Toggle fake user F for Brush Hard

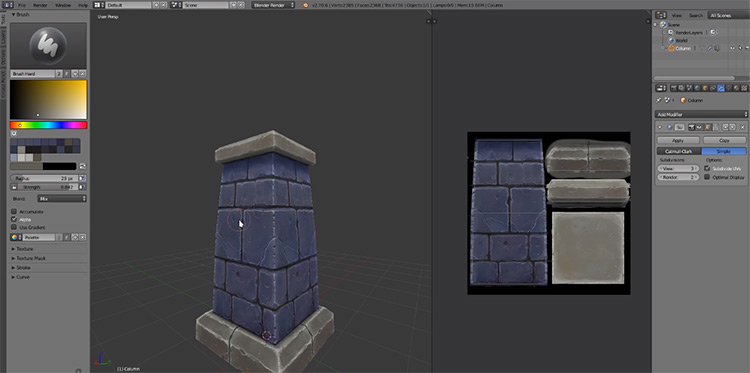pyautogui.click(x=67, y=74)
